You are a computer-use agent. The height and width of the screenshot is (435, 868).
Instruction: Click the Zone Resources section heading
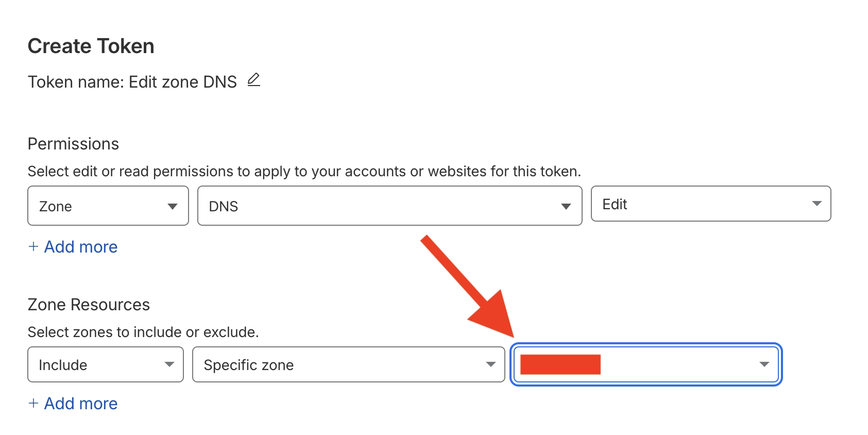tap(89, 305)
